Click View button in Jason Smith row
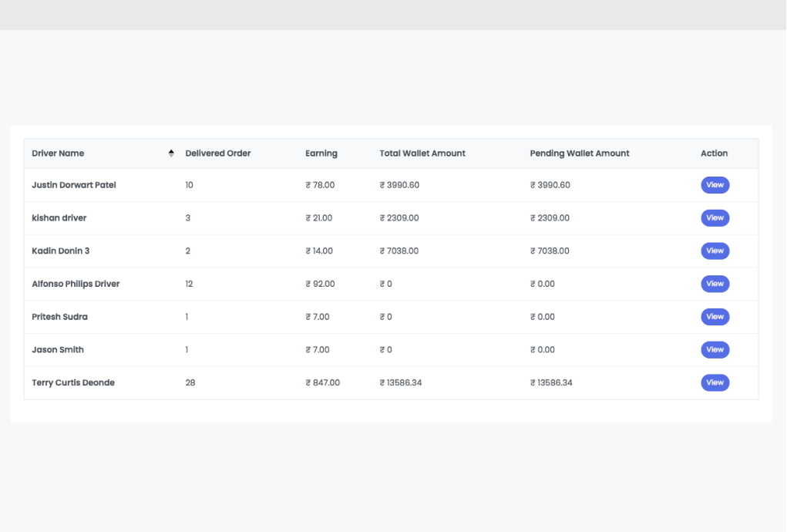The image size is (787, 532). (x=715, y=350)
